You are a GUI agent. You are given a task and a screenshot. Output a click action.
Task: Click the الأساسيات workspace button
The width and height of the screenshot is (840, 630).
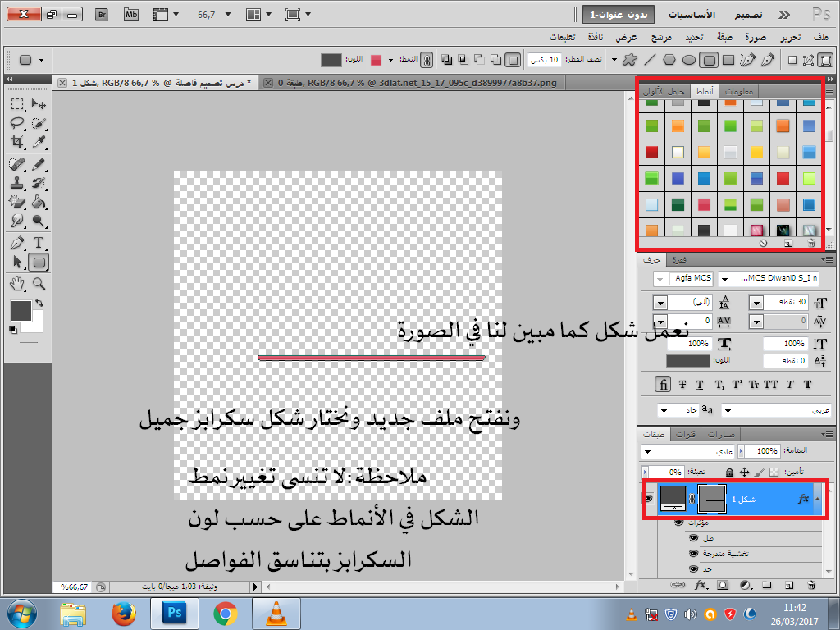tap(691, 15)
